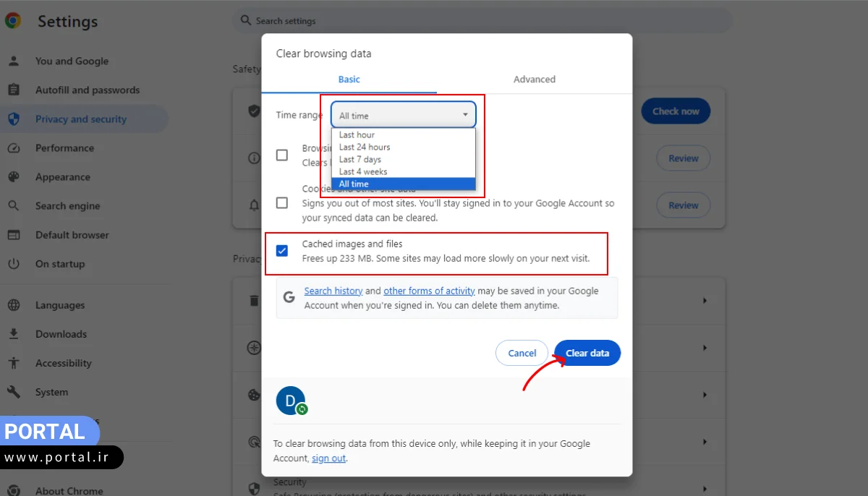868x496 pixels.
Task: Click the Downloads arrow icon in sidebar
Action: [x=14, y=334]
